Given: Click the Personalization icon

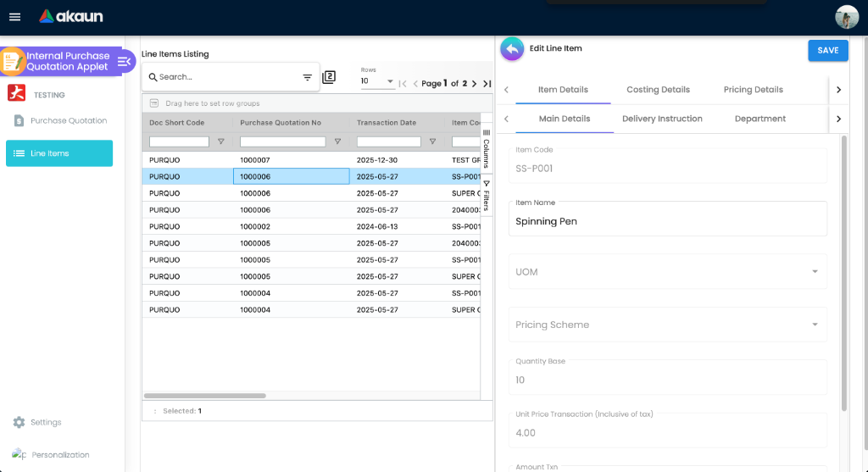Looking at the screenshot, I should pos(19,454).
